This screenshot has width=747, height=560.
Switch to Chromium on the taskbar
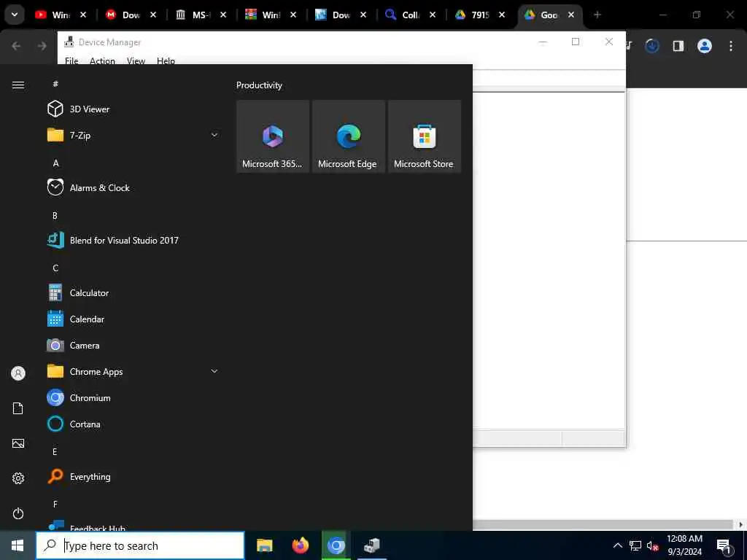point(336,545)
